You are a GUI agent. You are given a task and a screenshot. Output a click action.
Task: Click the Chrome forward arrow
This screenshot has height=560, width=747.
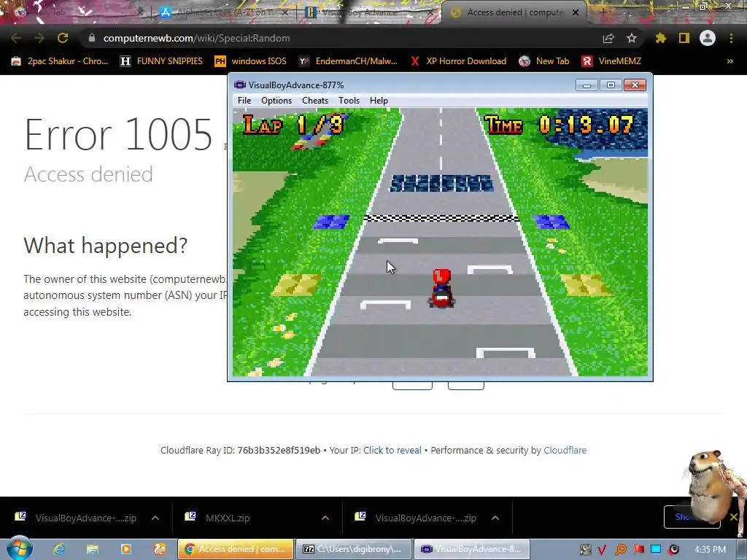point(39,38)
